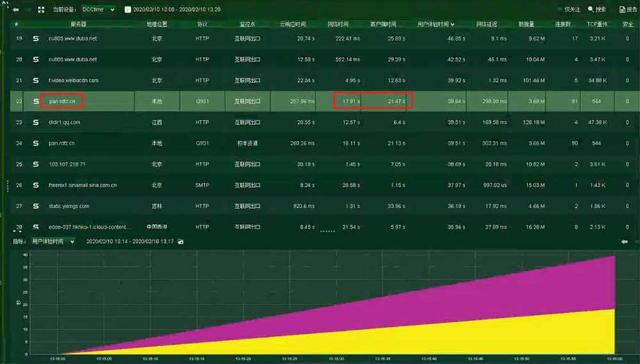This screenshot has height=364, width=640.
Task: Click the 552.14 ms network time cell
Action: point(348,59)
